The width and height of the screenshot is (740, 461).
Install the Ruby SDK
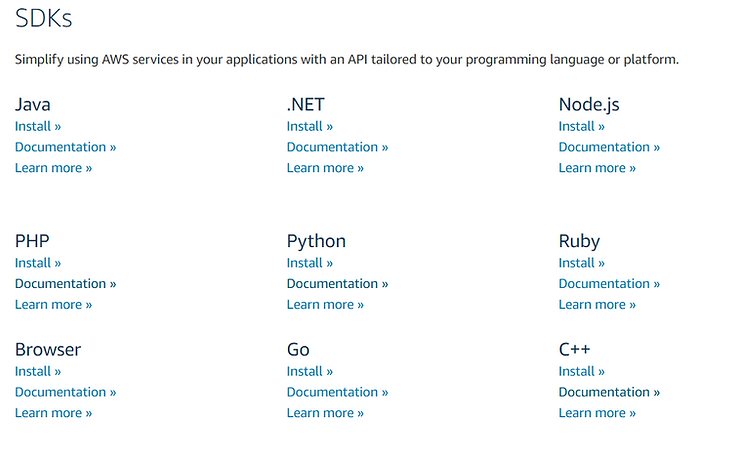tap(581, 263)
